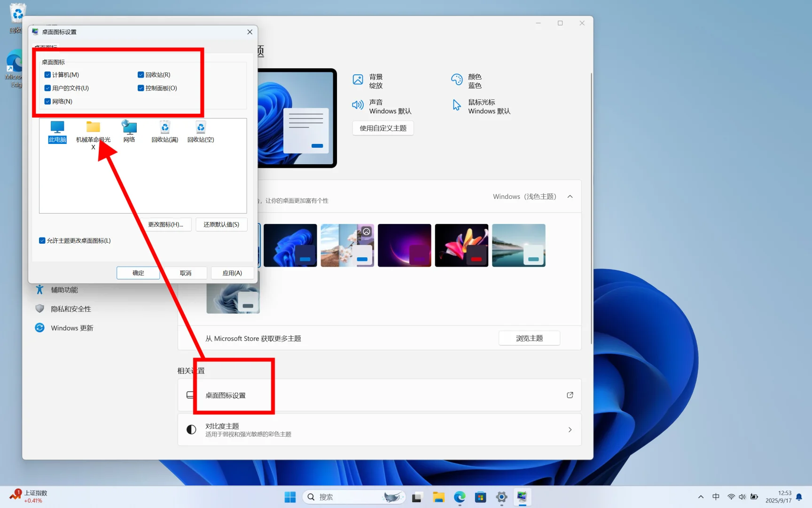Select the colorful flower dark theme thumbnail
This screenshot has width=812, height=508.
pyautogui.click(x=461, y=246)
